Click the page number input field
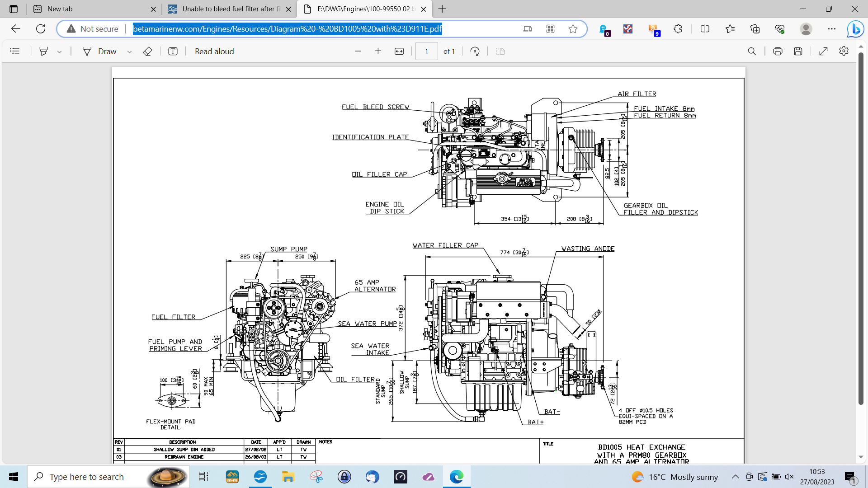 coord(426,52)
